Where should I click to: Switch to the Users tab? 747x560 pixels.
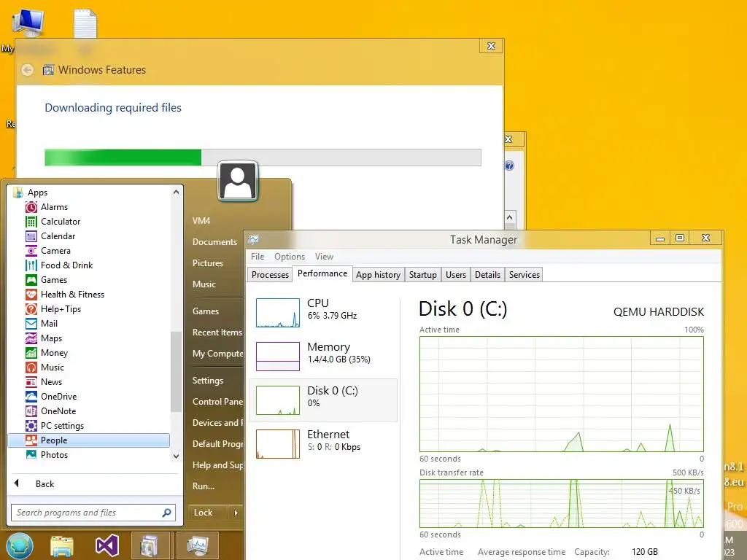pyautogui.click(x=456, y=275)
